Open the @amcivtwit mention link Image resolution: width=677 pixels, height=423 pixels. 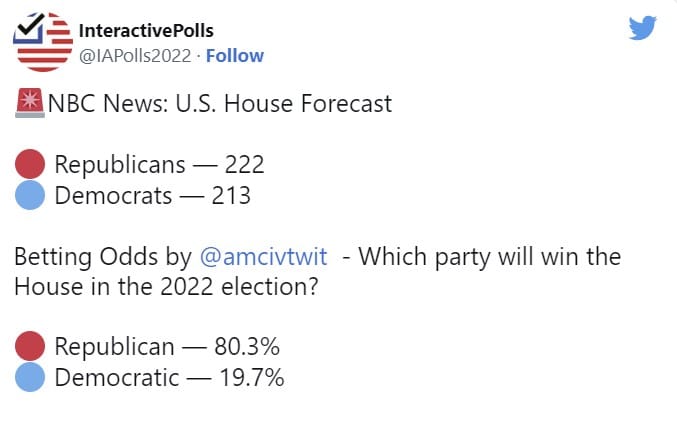pos(263,256)
